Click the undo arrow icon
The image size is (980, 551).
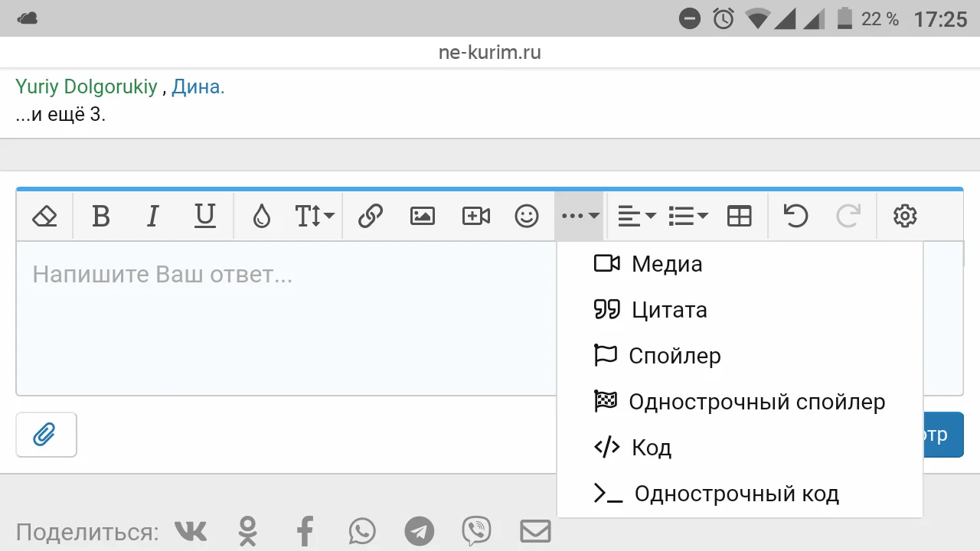click(x=796, y=217)
